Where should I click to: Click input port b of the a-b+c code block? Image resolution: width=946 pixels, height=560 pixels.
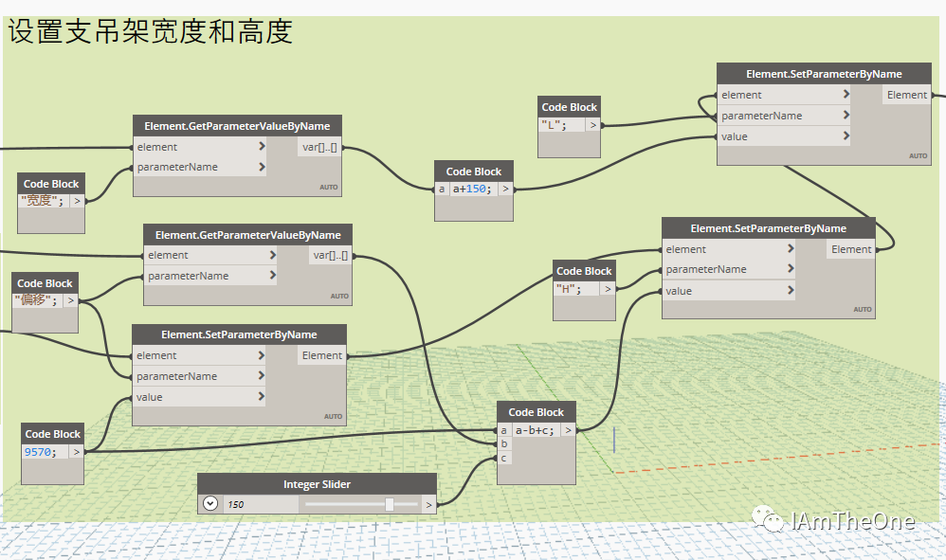click(x=503, y=443)
